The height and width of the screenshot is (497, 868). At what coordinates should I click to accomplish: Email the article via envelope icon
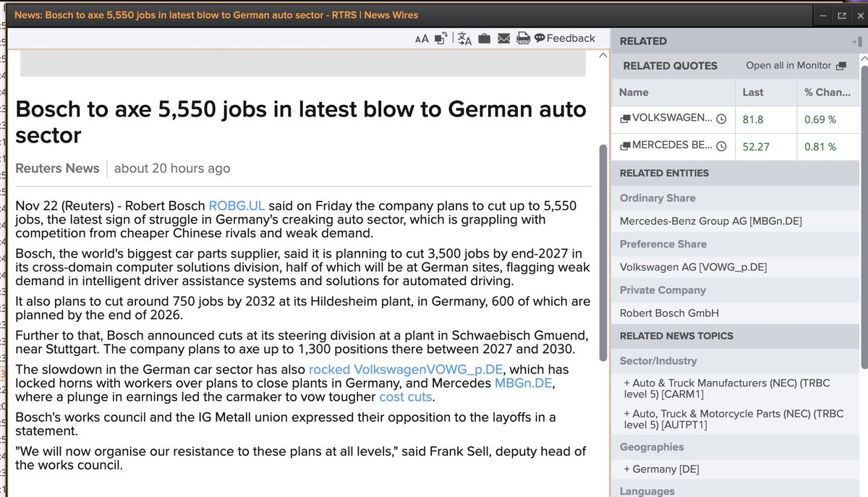pos(503,38)
